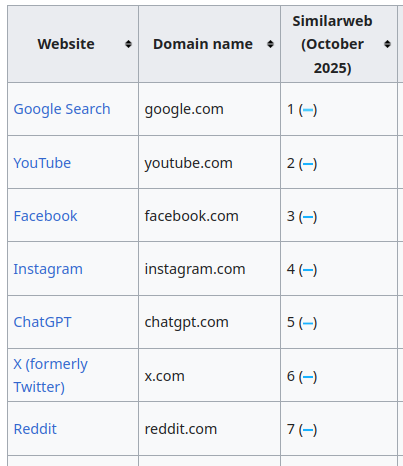
Task: Open the YouTube article link
Action: point(42,163)
